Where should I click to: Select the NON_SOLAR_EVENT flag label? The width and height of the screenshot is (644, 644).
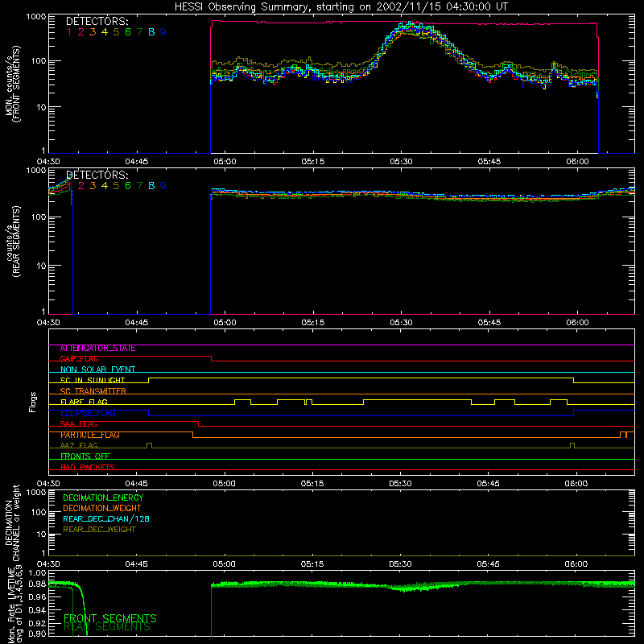click(97, 369)
